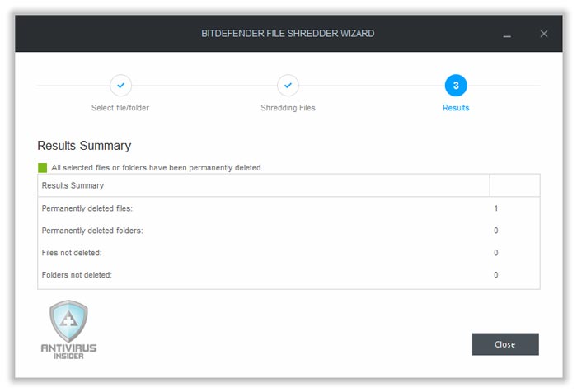Click the Select file/folder step checkmark
The image size is (577, 392).
point(120,86)
